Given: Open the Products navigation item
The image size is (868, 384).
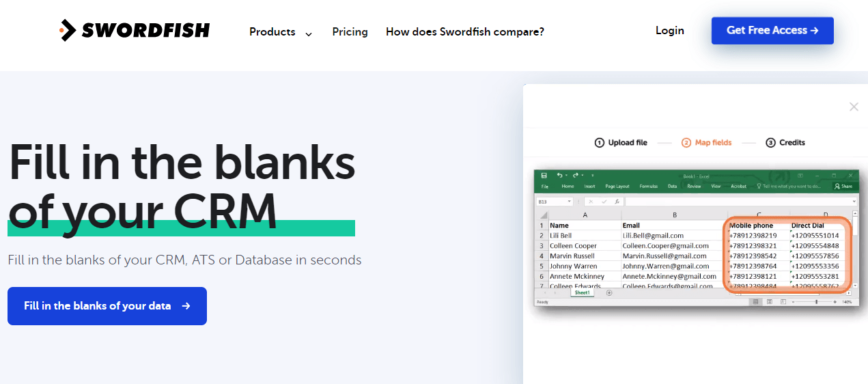Looking at the screenshot, I should pyautogui.click(x=272, y=32).
